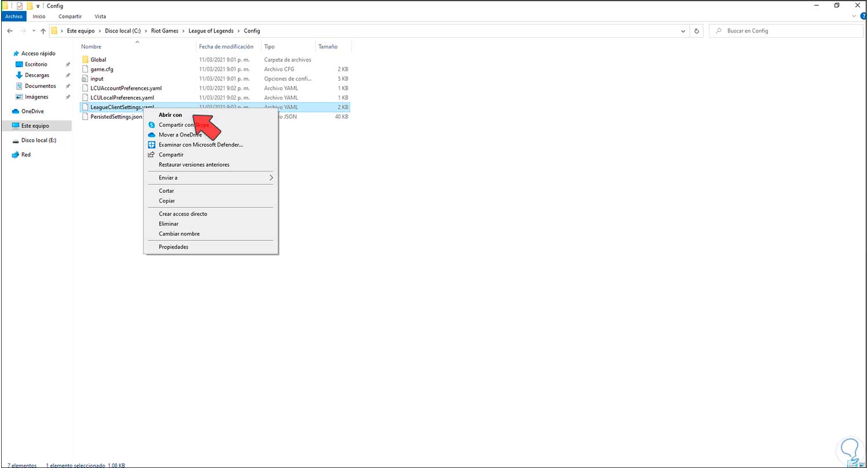
Task: Open Documentos in the navigation pane
Action: point(40,86)
